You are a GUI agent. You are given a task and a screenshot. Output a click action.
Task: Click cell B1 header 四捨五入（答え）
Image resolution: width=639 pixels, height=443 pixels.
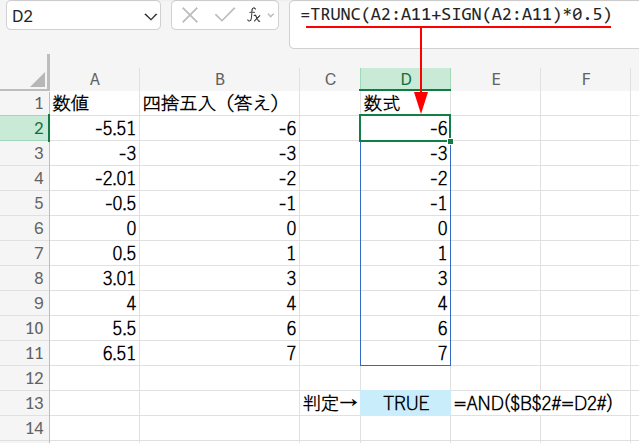[x=219, y=103]
